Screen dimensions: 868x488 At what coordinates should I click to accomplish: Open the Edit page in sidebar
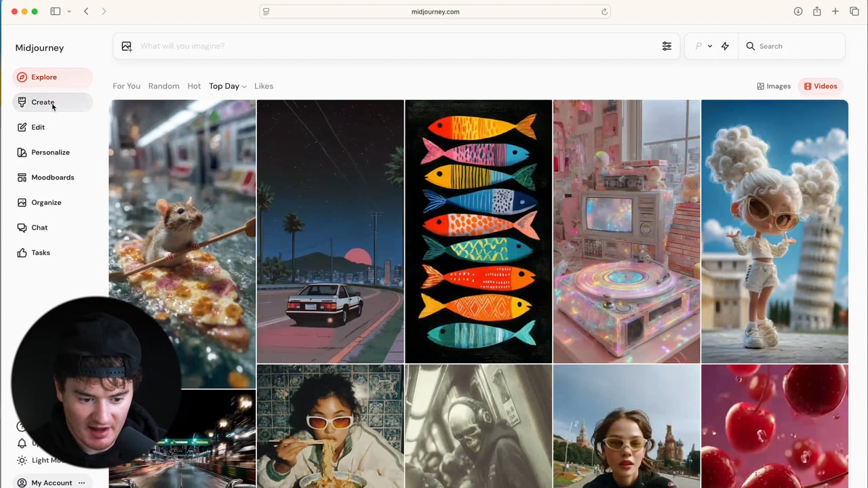coord(52,127)
